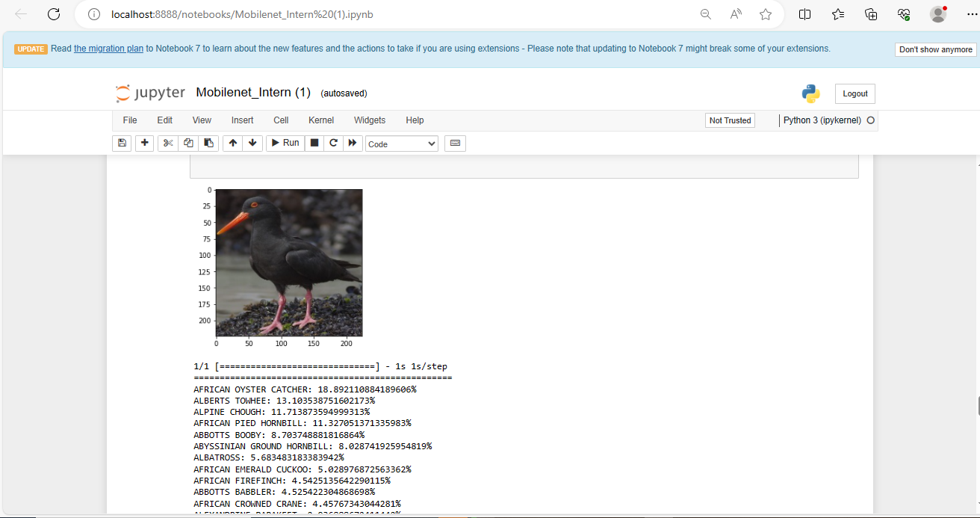This screenshot has height=518, width=980.
Task: Click AFRICAN FIREFINCH prediction line
Action: [x=292, y=481]
